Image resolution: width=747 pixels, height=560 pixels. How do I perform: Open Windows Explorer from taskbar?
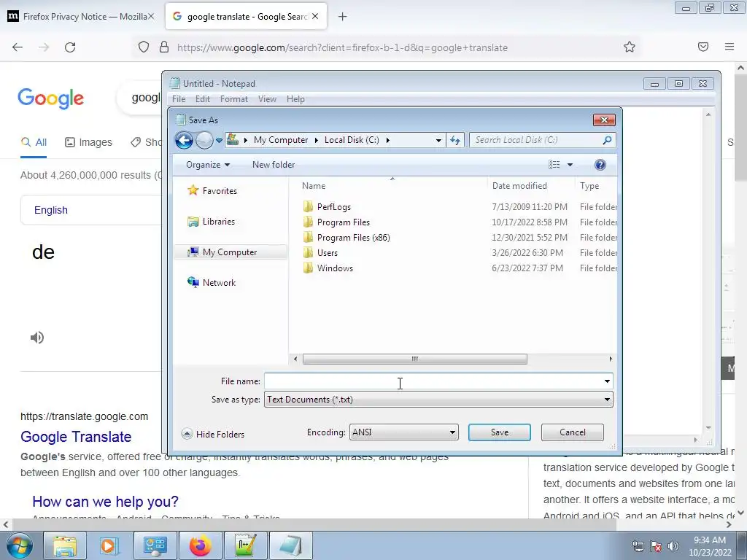[65, 545]
